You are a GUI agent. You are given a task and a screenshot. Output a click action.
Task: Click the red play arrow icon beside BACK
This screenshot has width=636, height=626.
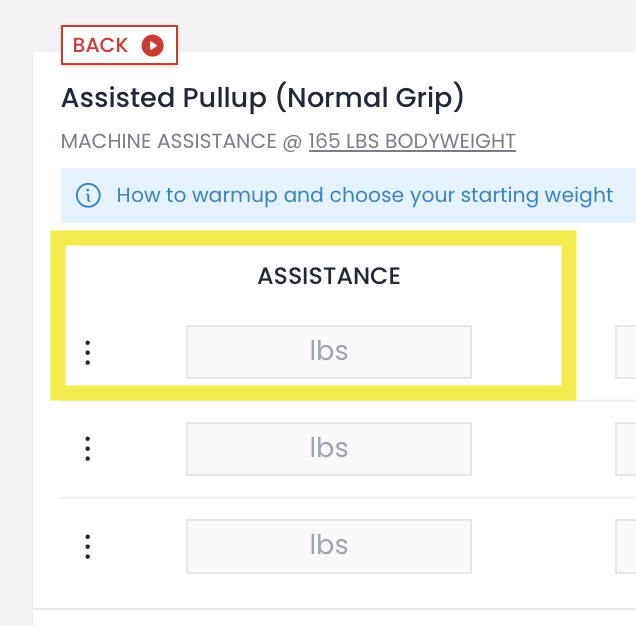152,45
